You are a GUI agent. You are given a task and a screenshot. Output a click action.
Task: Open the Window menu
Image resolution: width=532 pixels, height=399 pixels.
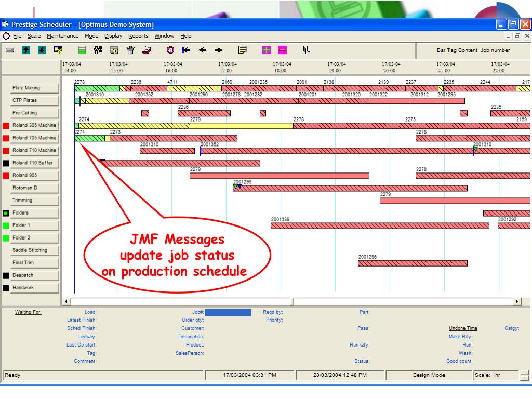pyautogui.click(x=164, y=36)
